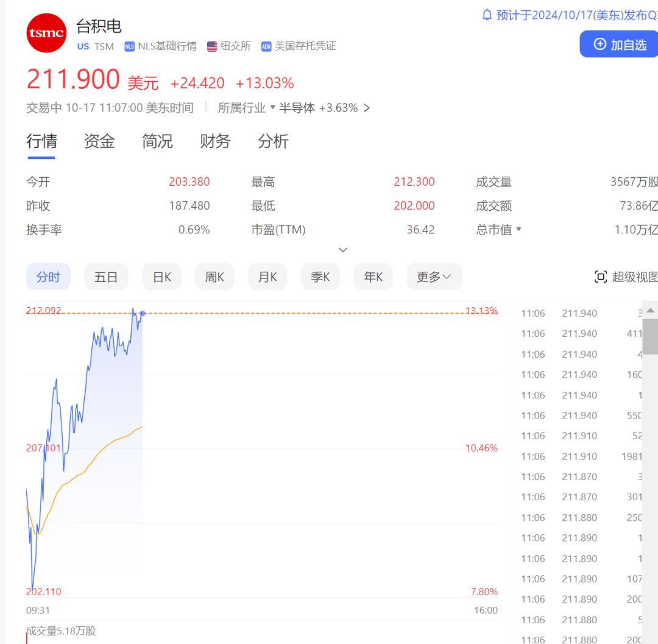
Task: Click the TSM ticker symbol
Action: 104,46
